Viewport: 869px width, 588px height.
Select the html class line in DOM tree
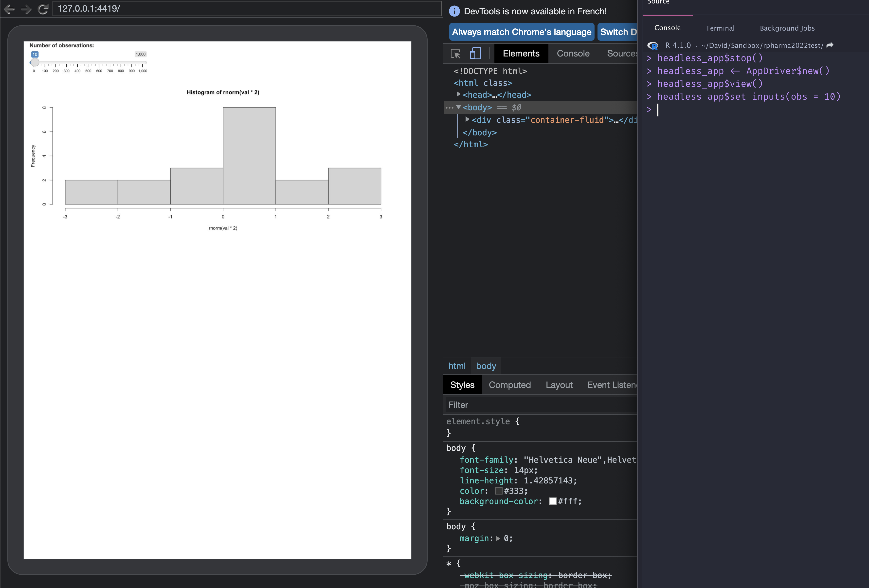click(483, 83)
